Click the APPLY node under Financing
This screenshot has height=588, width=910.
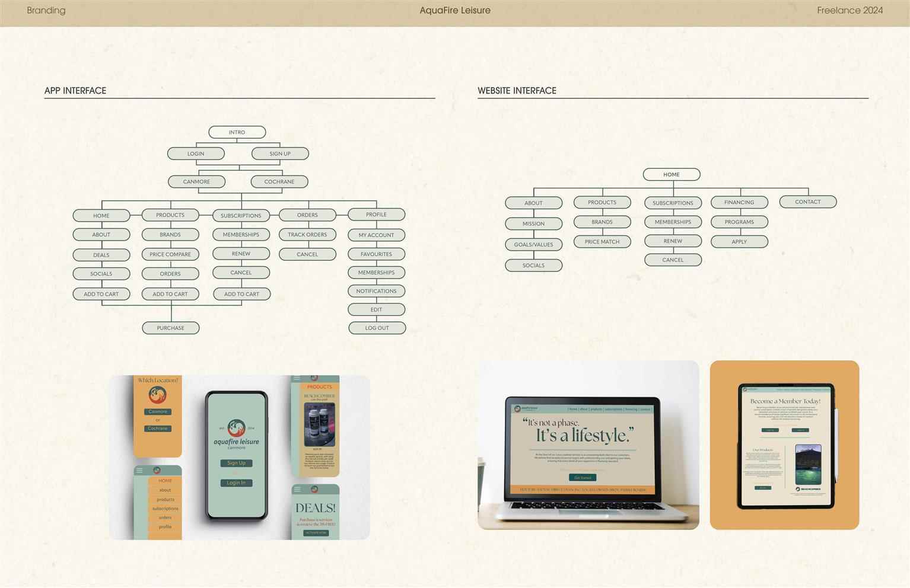(739, 242)
